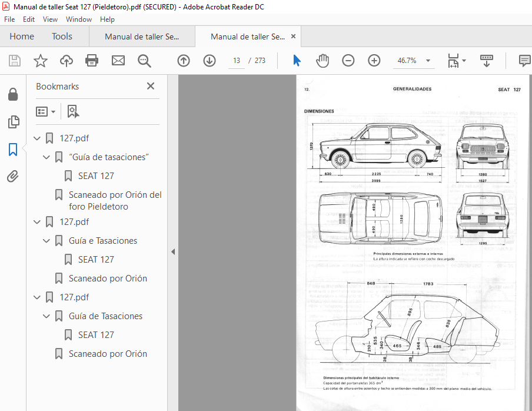Click the upload to cloud icon
532x411 pixels.
pyautogui.click(x=66, y=61)
